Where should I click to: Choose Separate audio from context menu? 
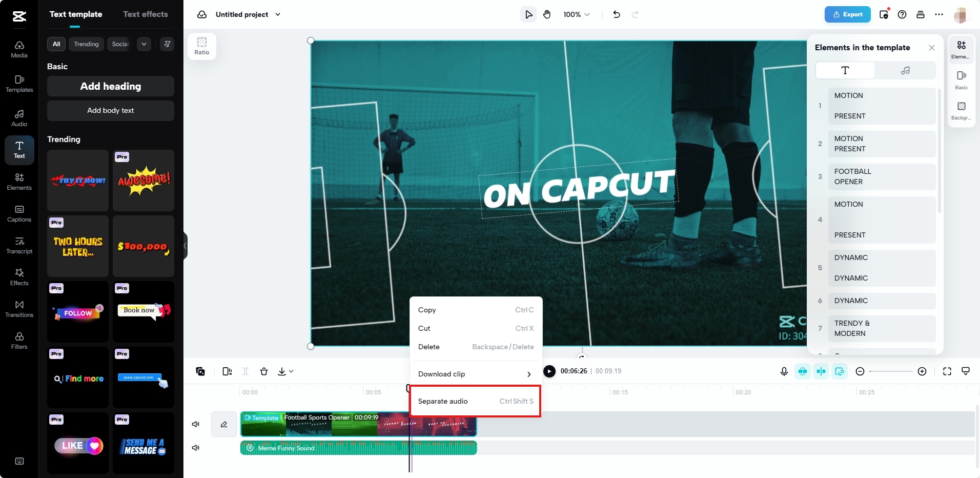point(475,401)
